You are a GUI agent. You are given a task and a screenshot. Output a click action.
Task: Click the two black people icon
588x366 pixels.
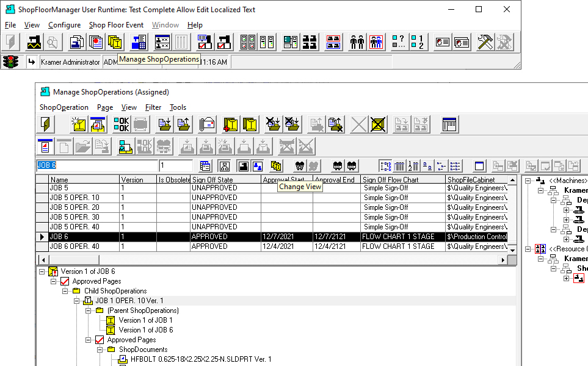[x=357, y=42]
